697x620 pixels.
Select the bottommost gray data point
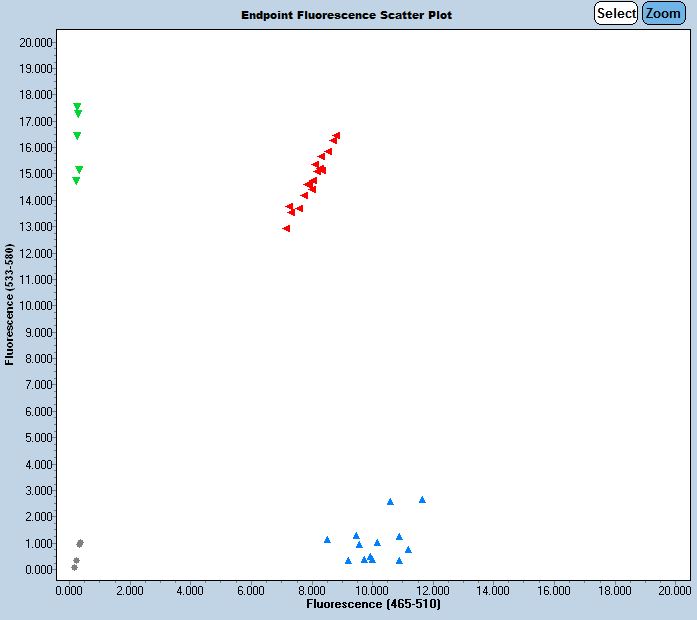coord(74,567)
